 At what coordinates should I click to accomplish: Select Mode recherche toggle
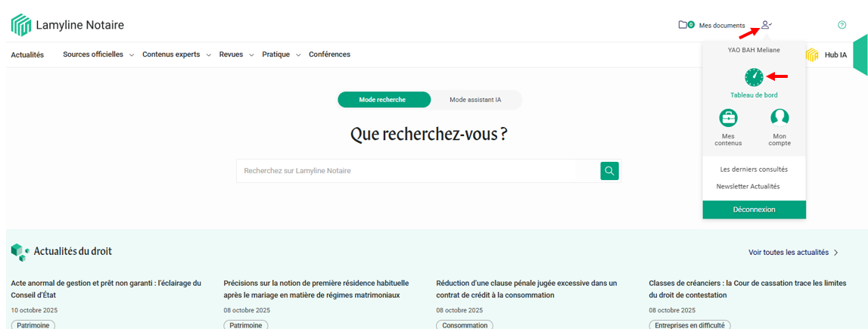coord(384,100)
